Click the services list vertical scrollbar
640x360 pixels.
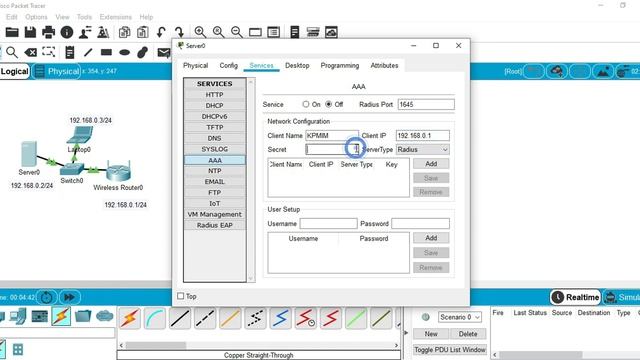[251, 180]
